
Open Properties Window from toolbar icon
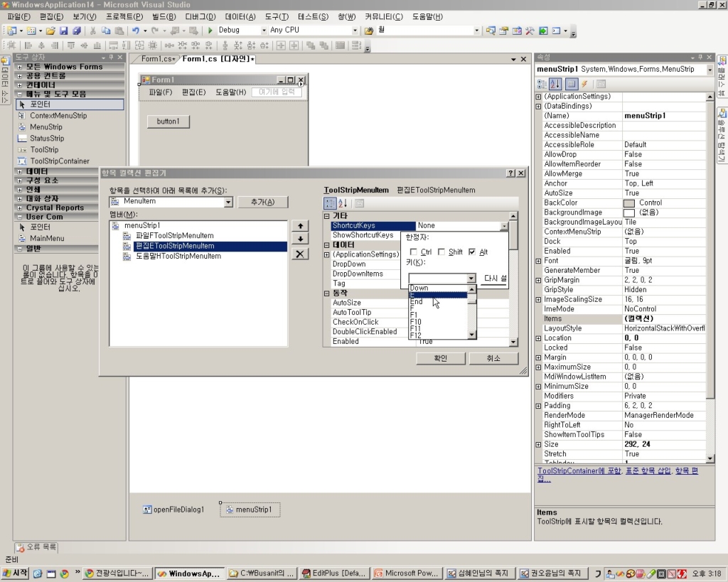point(503,31)
